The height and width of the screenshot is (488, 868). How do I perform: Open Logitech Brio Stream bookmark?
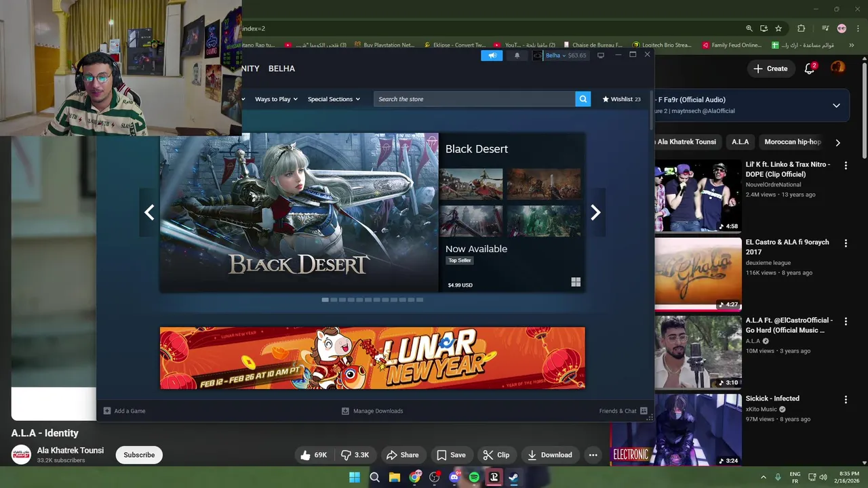tap(662, 45)
